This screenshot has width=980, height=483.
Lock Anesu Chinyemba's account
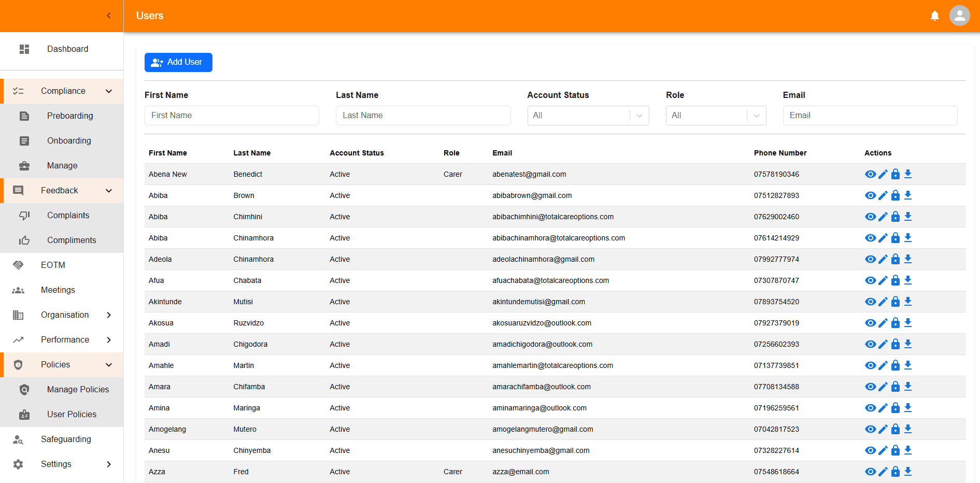[896, 450]
